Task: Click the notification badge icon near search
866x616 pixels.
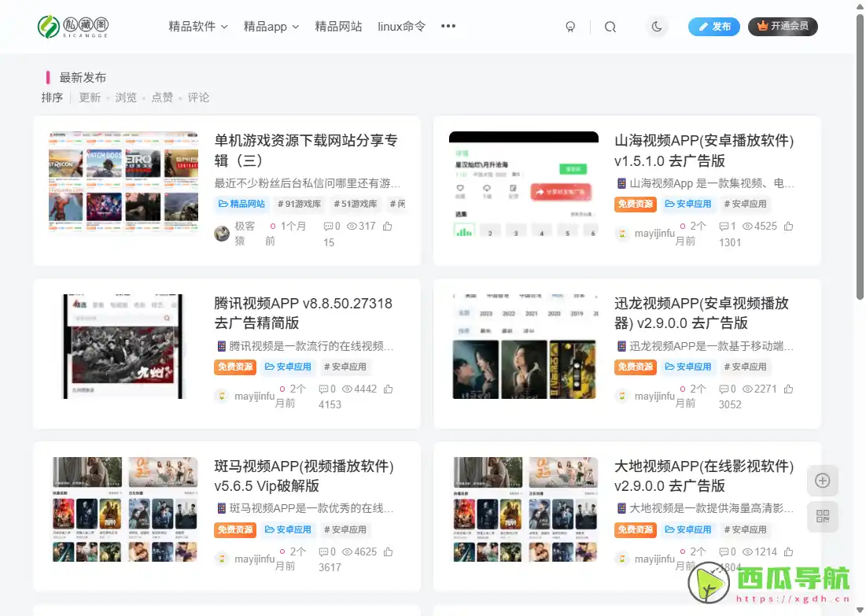Action: (x=570, y=26)
